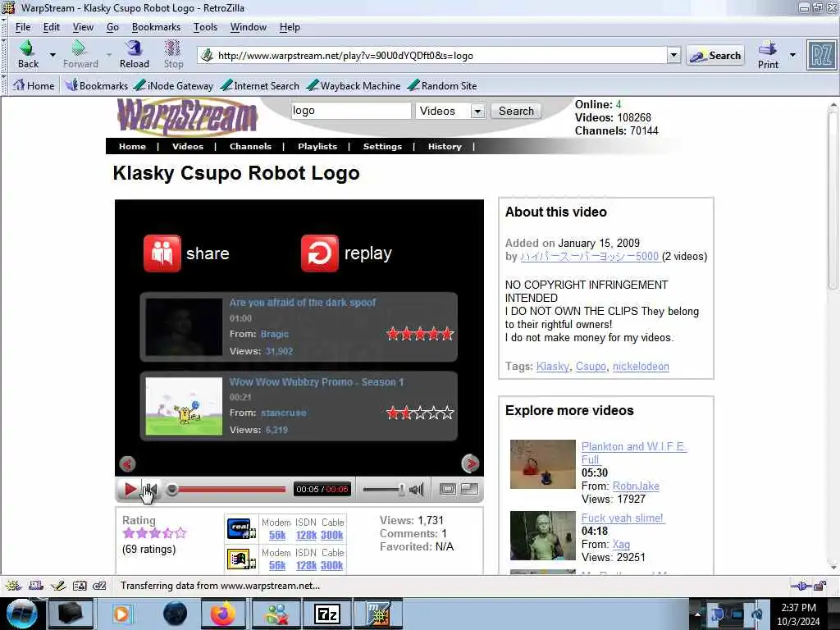Go to the Channels nav tab

point(250,146)
